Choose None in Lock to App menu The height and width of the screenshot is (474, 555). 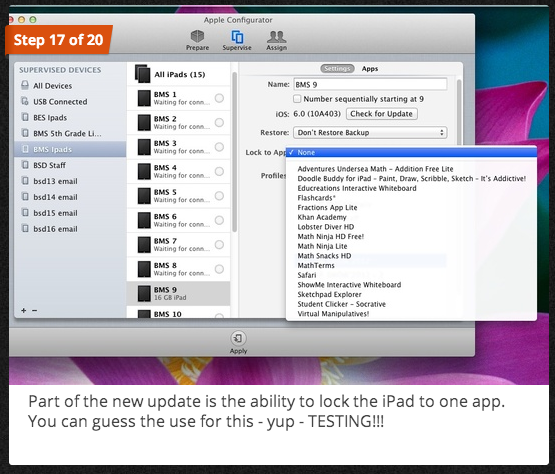tap(411, 153)
